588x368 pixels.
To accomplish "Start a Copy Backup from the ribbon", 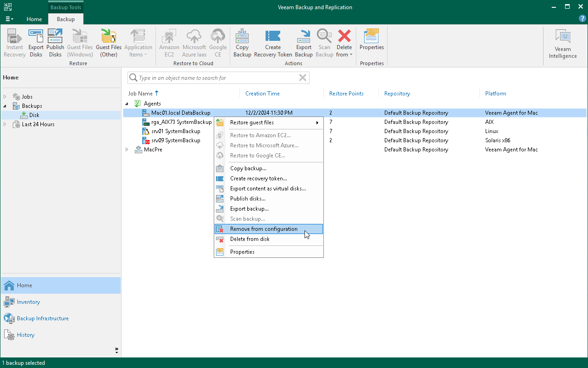I will pos(242,42).
